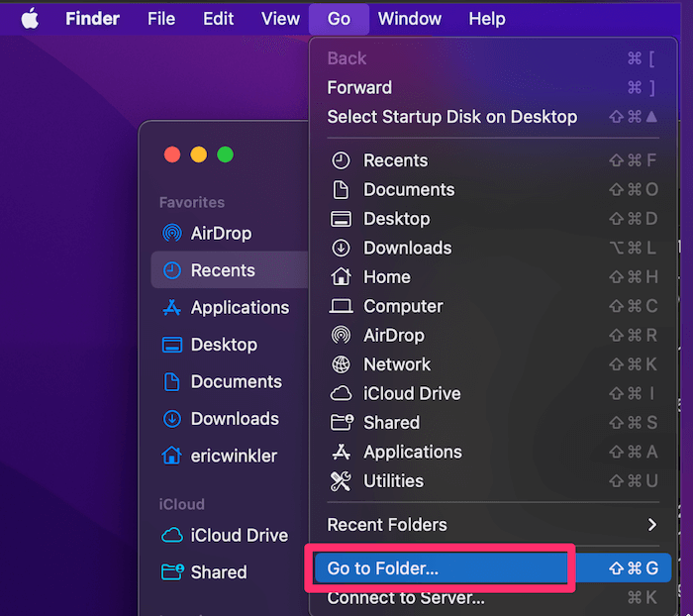Click the Applications icon in Finder sidebar

[x=172, y=307]
